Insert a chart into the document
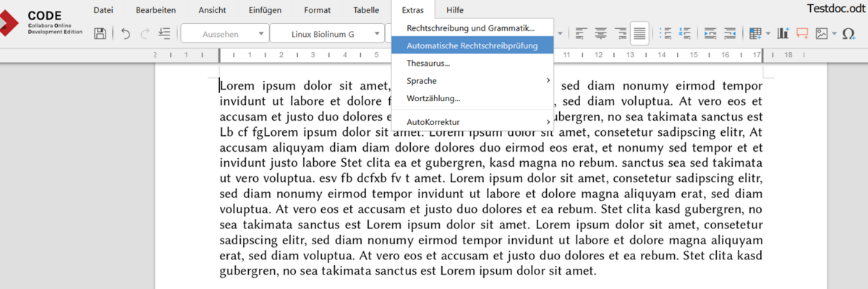 point(783,33)
